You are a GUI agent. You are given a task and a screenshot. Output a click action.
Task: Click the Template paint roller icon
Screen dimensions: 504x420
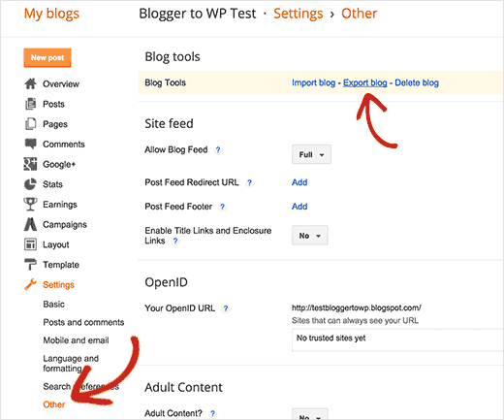coord(30,264)
